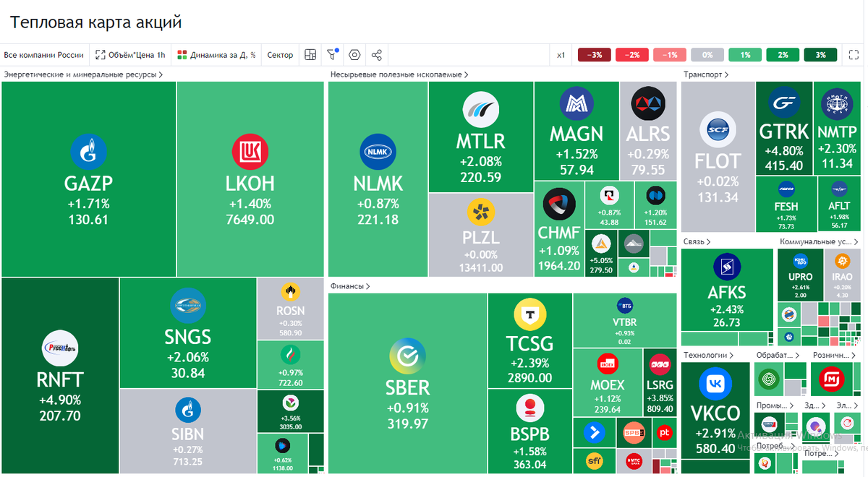Open the heatmap layout grid icon
Viewport: 868px width, 477px height.
310,55
